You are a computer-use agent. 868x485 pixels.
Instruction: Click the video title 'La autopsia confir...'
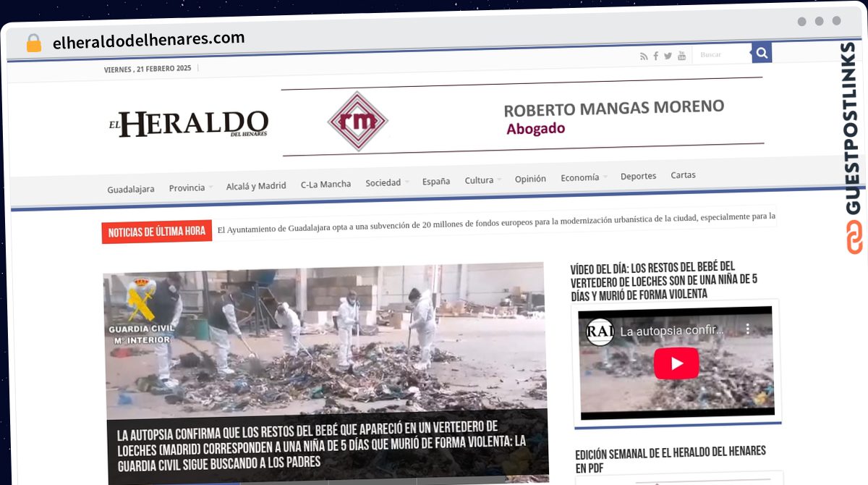(672, 330)
